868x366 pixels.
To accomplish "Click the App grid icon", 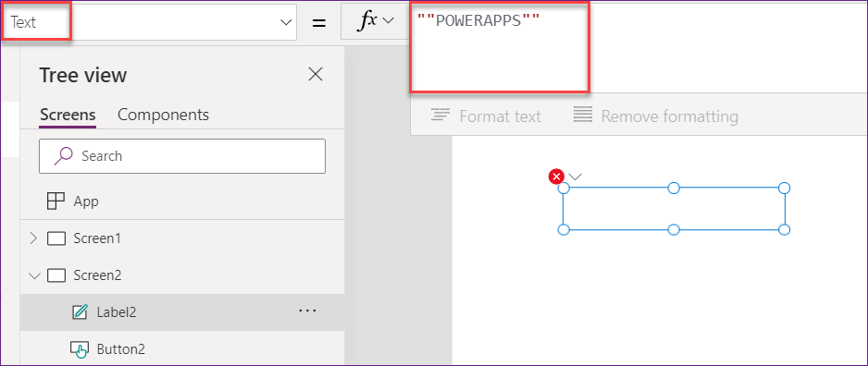I will pos(56,201).
